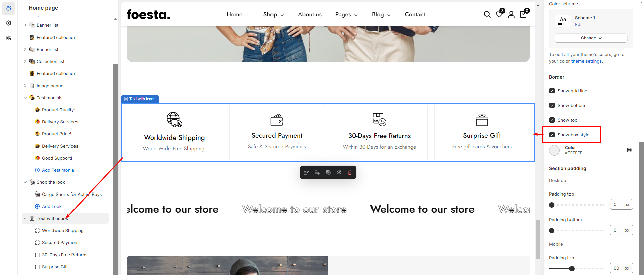Click the red delete trash icon
Viewport: 644px width, 275px height.
pos(350,172)
